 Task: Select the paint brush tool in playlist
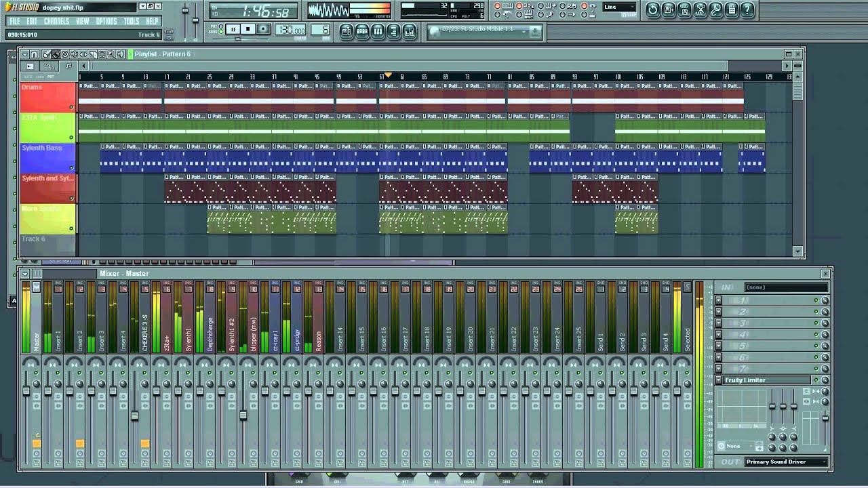(56, 54)
